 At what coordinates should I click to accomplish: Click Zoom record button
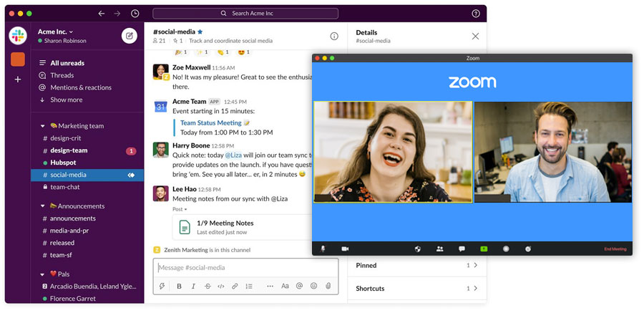(x=506, y=249)
